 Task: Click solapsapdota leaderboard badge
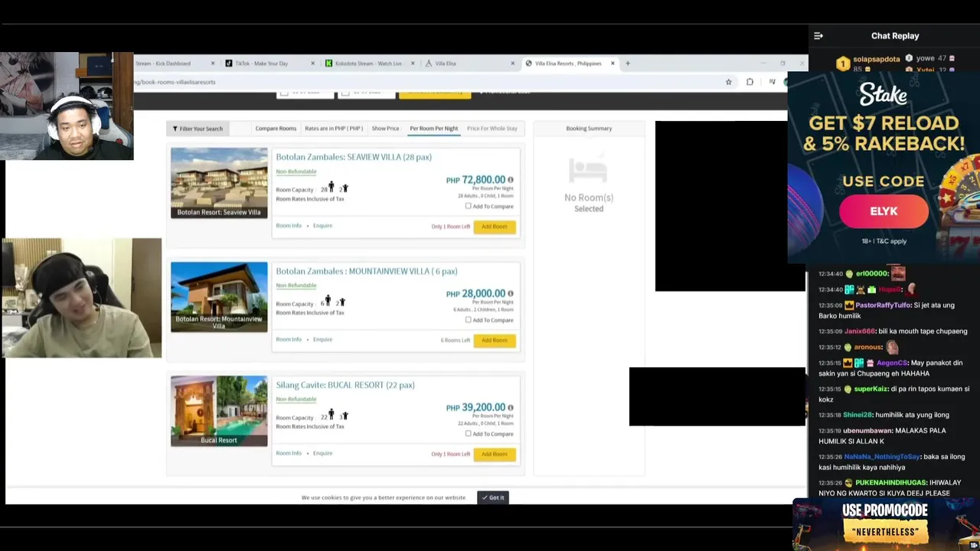click(x=843, y=64)
